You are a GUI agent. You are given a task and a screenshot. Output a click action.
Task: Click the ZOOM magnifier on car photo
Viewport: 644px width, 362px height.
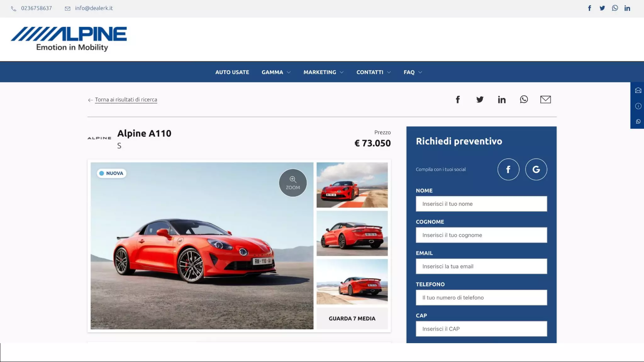pos(292,183)
